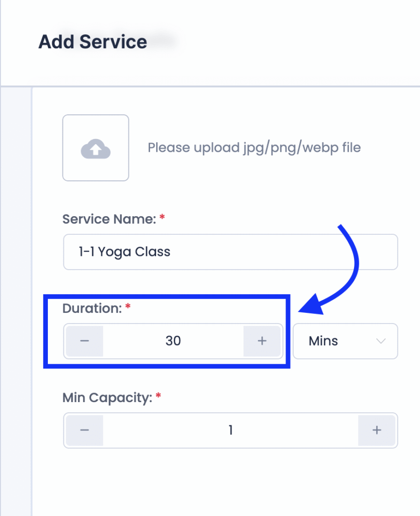Click the red asterisk beside Min Capacity

click(x=158, y=397)
